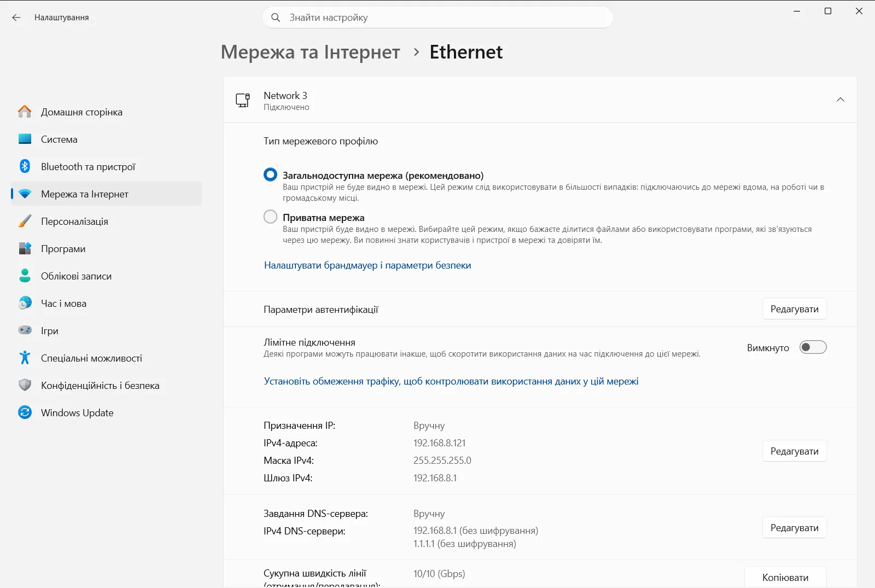Click the link speed value 10/10 (Gbps)

pyautogui.click(x=439, y=574)
